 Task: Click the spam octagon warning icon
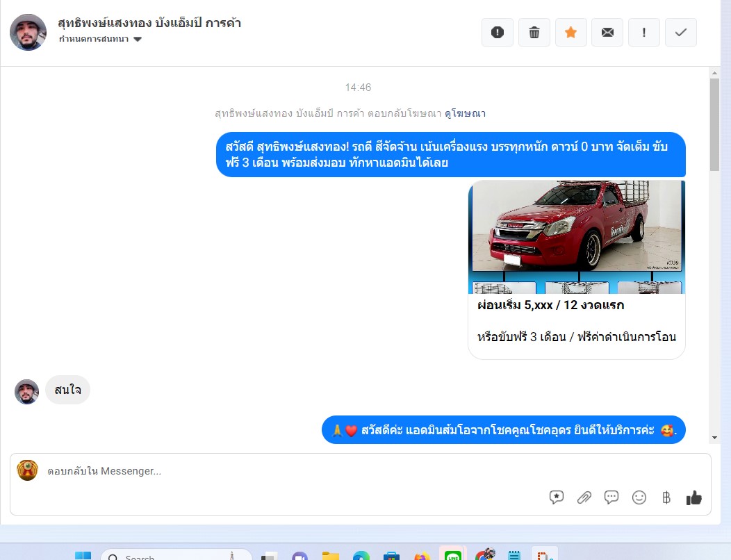click(498, 33)
